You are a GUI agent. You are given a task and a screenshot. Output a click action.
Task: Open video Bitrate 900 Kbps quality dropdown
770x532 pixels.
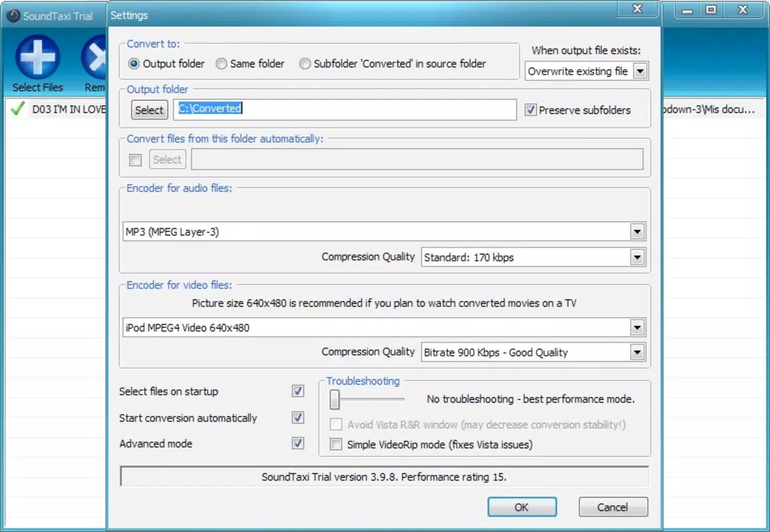point(637,352)
